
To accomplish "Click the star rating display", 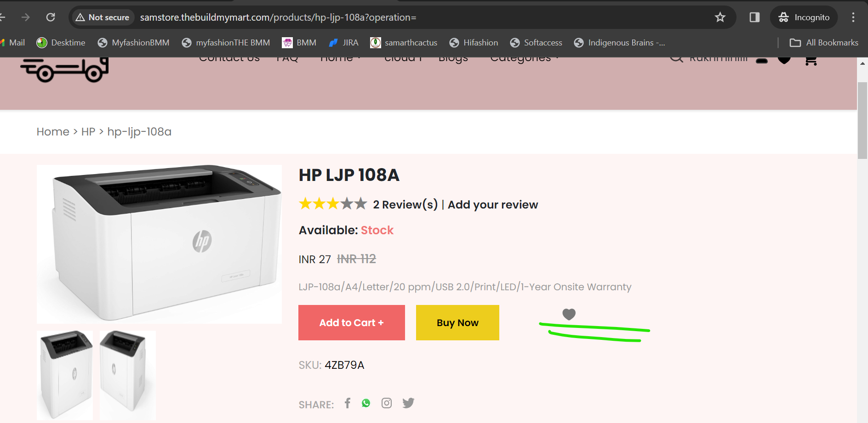I will point(333,203).
